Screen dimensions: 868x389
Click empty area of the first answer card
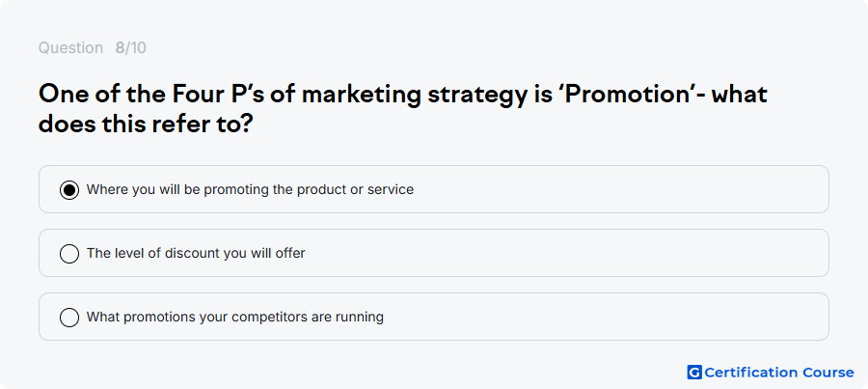tap(609, 189)
